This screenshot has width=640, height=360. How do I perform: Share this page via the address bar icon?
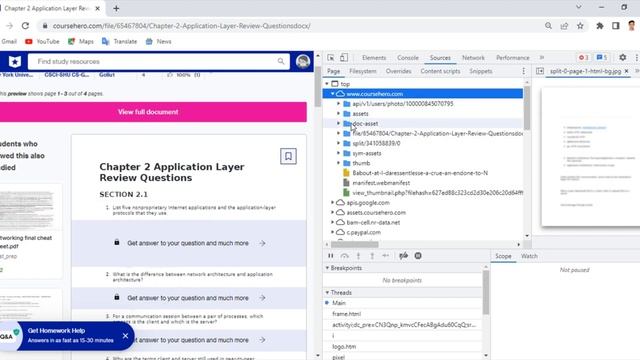pyautogui.click(x=564, y=26)
